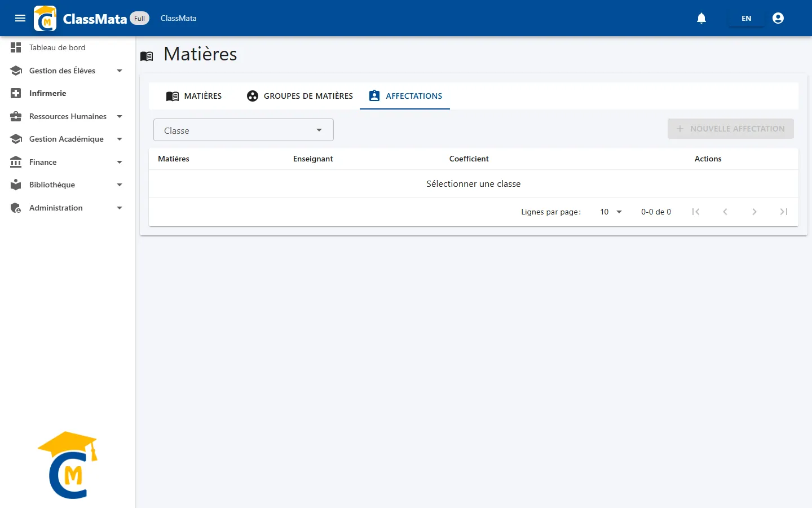The height and width of the screenshot is (508, 812).
Task: Click the Nouvelle Affectation button
Action: [x=731, y=129]
